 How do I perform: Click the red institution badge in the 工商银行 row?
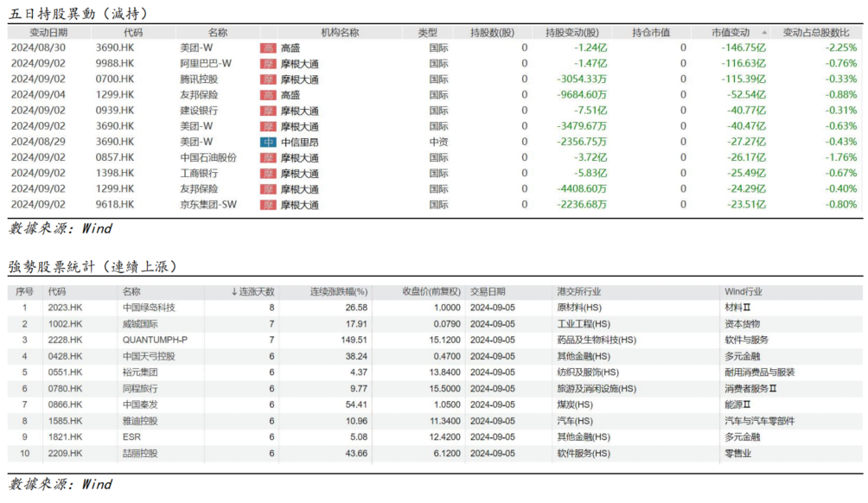click(268, 173)
